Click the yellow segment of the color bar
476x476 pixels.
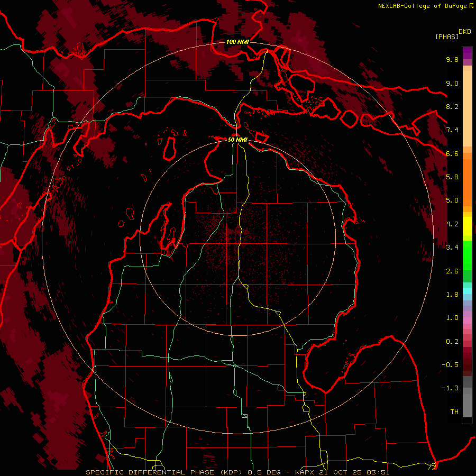click(x=467, y=226)
